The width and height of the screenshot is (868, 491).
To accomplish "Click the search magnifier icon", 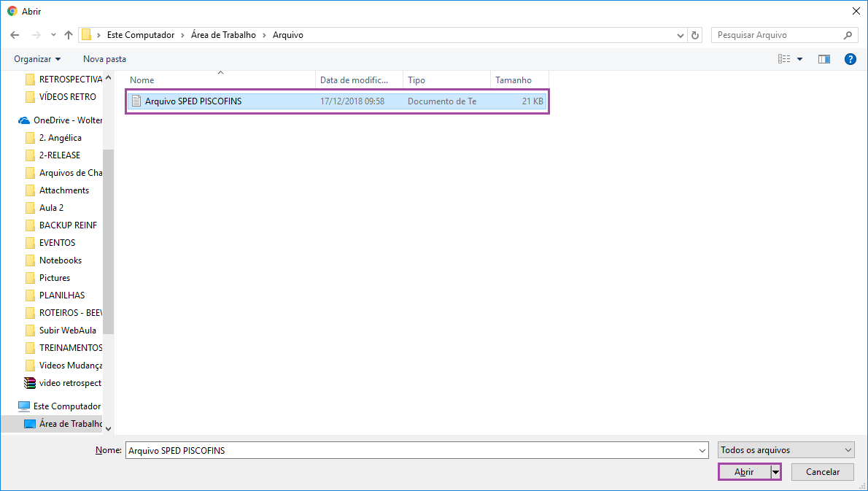I will 848,35.
